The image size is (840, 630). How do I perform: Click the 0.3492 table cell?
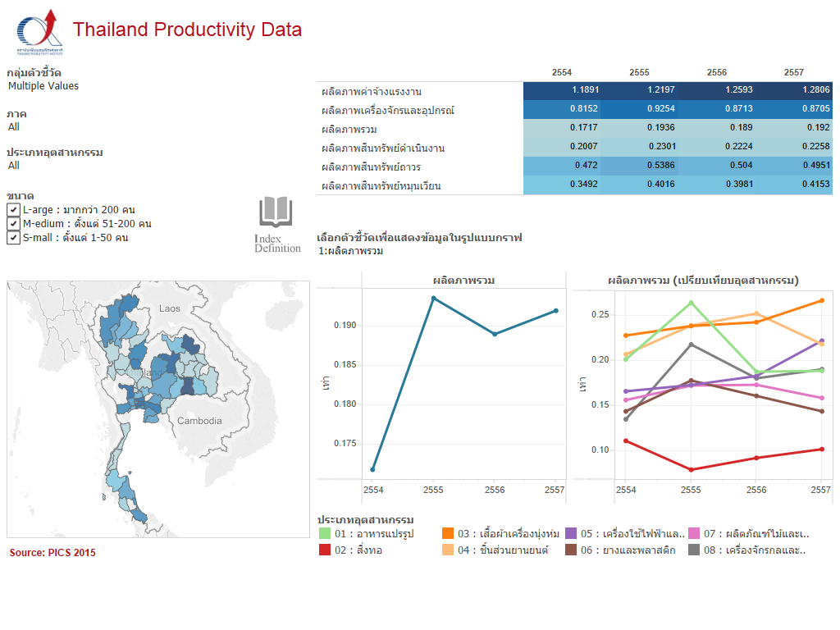coord(562,185)
